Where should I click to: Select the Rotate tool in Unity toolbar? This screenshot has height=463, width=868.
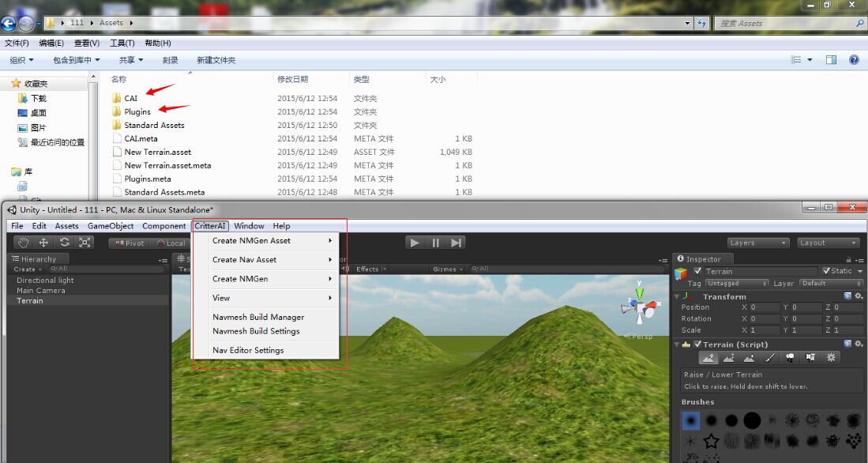[64, 243]
